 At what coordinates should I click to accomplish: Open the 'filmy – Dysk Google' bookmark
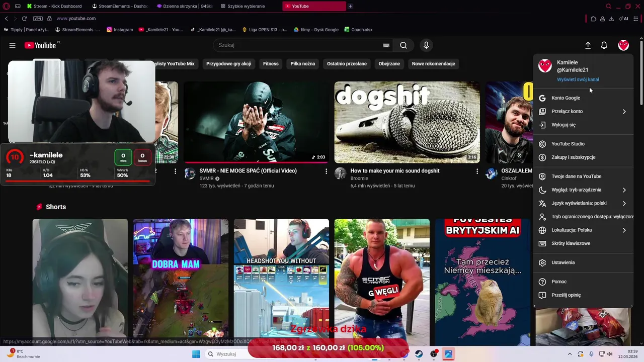pyautogui.click(x=316, y=30)
